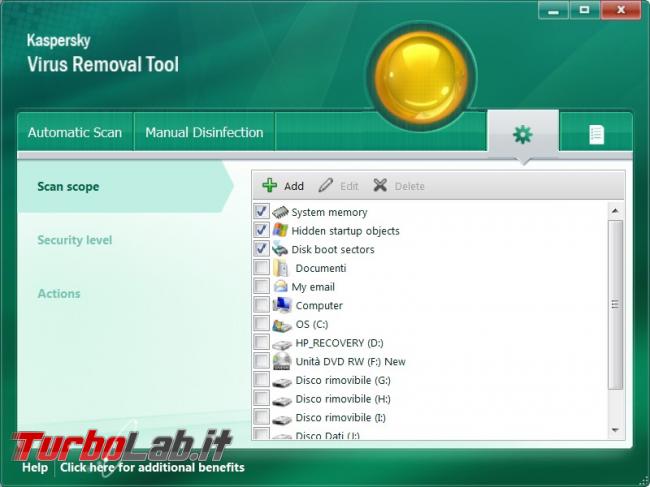Uncheck the Hidden startup objects checkbox
Viewport: 650px width, 487px height.
coord(261,230)
